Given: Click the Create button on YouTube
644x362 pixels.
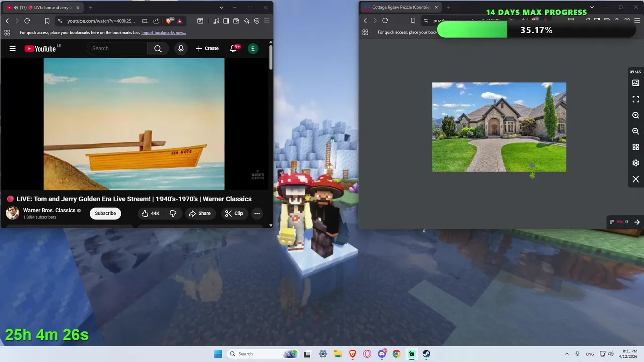Looking at the screenshot, I should point(207,49).
